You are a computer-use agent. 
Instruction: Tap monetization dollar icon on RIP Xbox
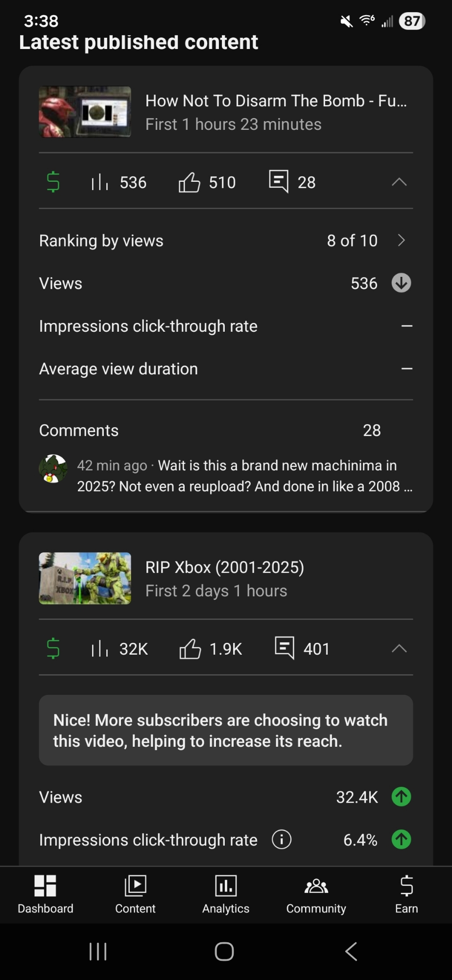click(x=53, y=649)
